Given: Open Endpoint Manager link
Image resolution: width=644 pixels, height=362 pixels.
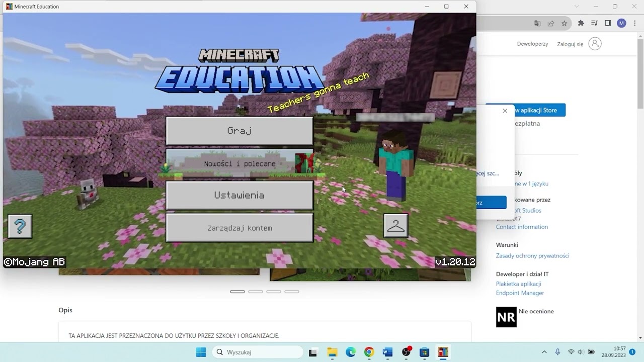Looking at the screenshot, I should (x=520, y=293).
